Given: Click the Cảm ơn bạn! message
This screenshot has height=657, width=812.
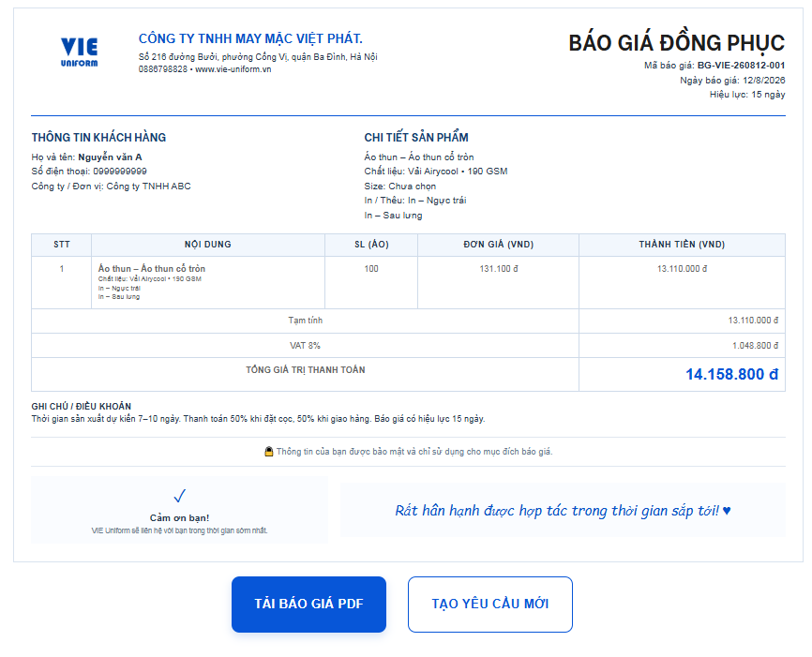Looking at the screenshot, I should (x=180, y=517).
